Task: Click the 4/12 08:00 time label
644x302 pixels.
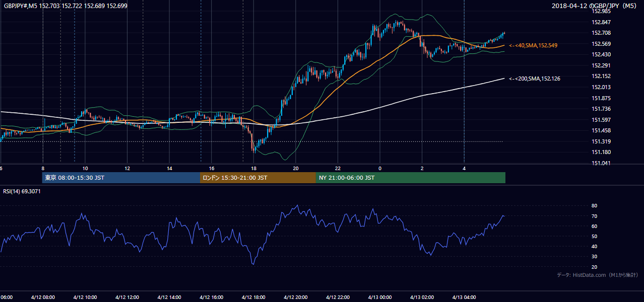Action: pos(43,297)
